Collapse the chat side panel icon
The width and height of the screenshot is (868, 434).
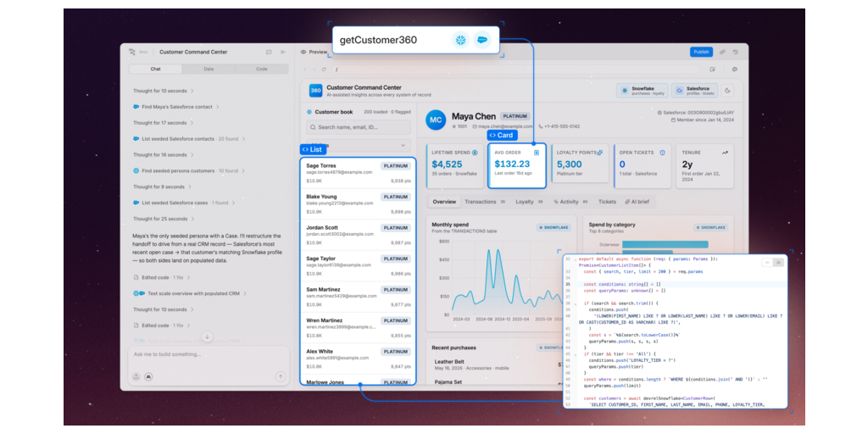click(x=283, y=52)
